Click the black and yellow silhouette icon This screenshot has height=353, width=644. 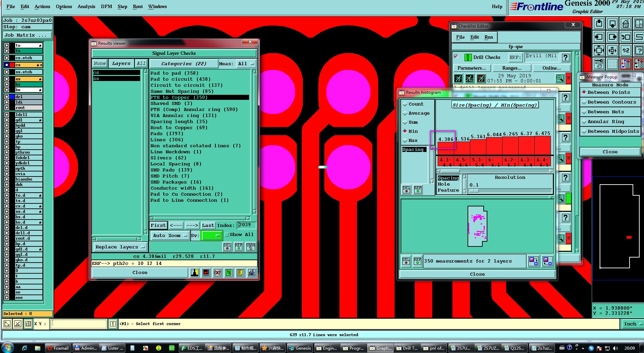(195, 273)
